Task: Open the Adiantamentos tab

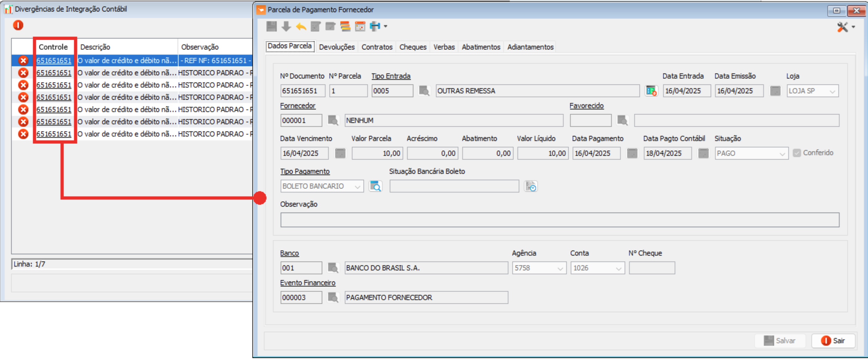Action: tap(530, 47)
